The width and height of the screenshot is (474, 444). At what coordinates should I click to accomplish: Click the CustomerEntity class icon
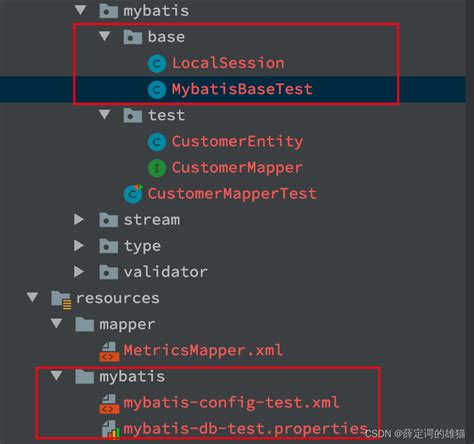tap(157, 142)
